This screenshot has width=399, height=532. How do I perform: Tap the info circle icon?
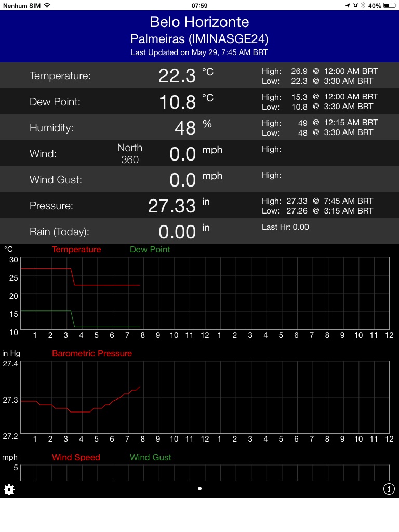[x=389, y=489]
